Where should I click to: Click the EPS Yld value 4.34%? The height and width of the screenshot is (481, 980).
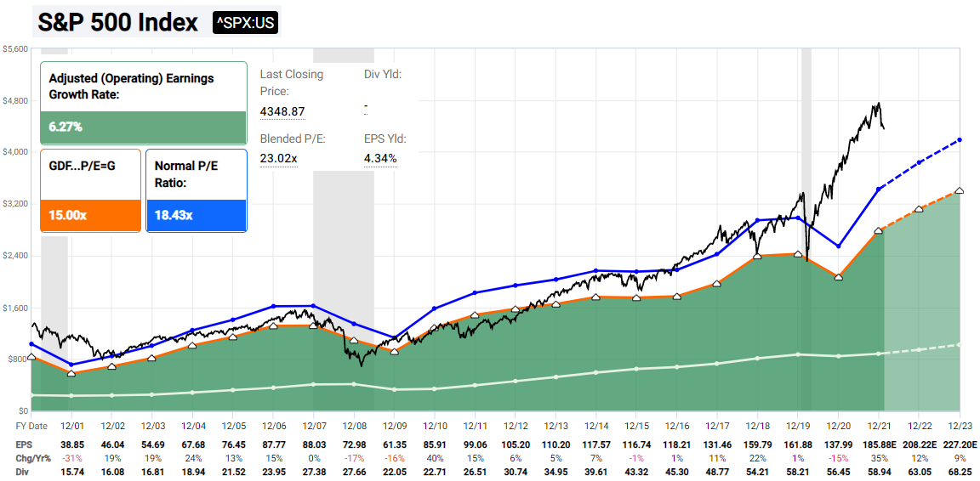(380, 159)
